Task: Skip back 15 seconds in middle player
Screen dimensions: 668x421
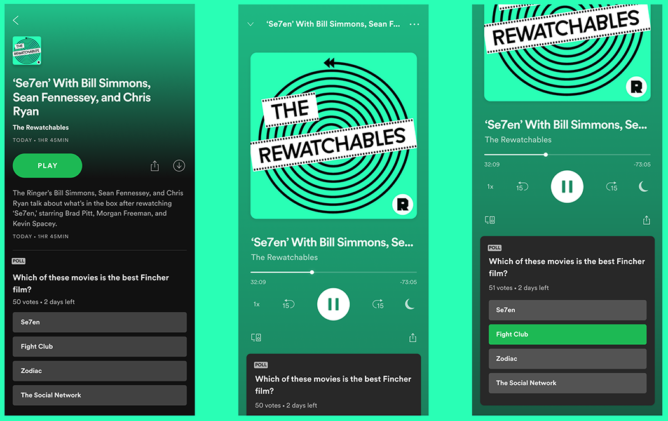Action: (288, 304)
